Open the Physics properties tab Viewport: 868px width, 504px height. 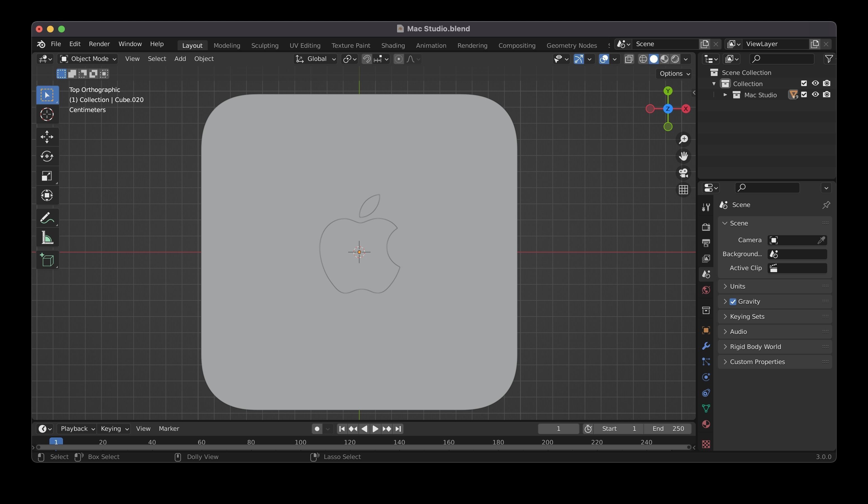pyautogui.click(x=706, y=377)
